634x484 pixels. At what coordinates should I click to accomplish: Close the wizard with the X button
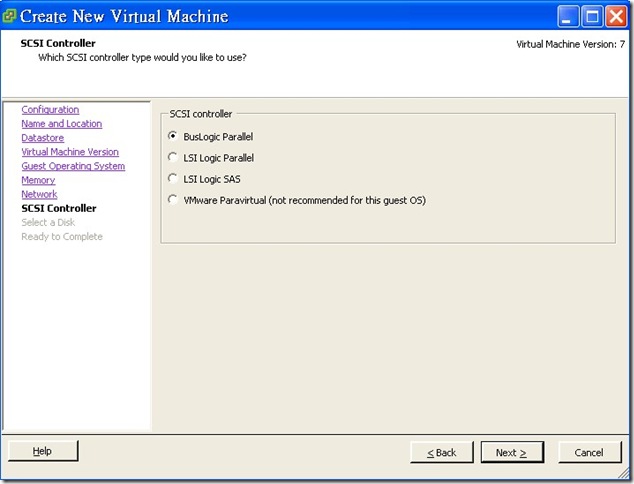(616, 17)
